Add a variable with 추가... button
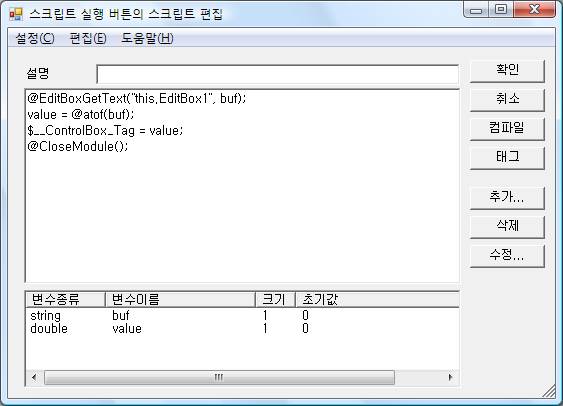The height and width of the screenshot is (406, 563). tap(507, 198)
